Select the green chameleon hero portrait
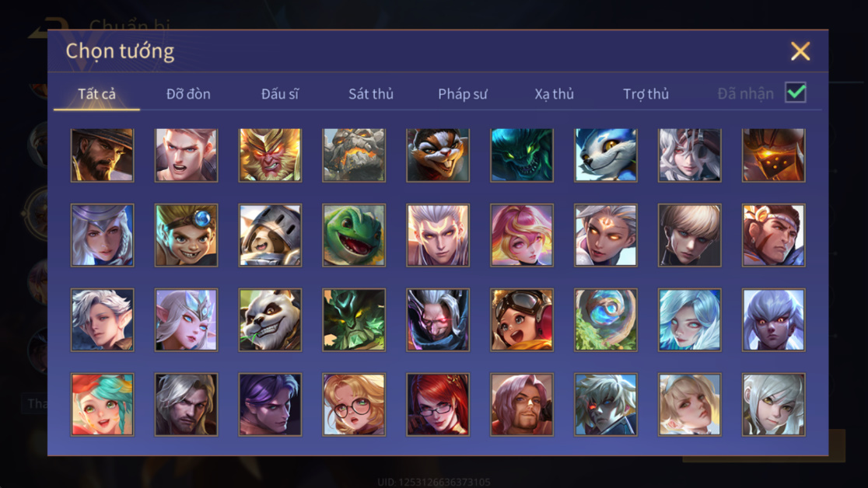Screen dimensions: 868x488 354,235
